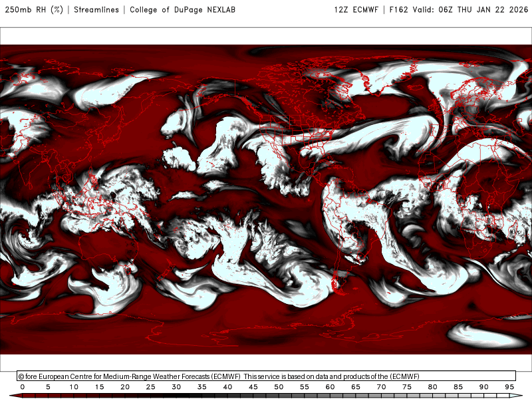Select the "Streamlines" label in header
This screenshot has height=399, width=532.
[x=96, y=9]
